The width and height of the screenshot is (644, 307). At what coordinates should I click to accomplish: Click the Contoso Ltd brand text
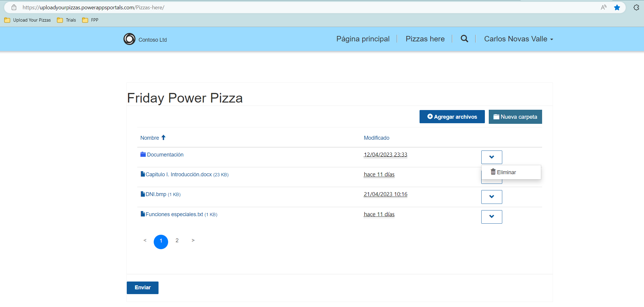[x=153, y=40]
